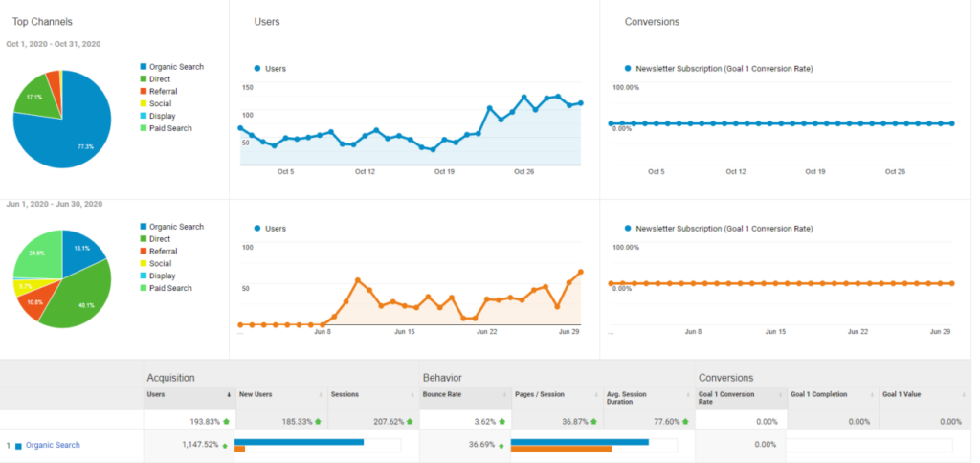Click help icon in New Users column header
This screenshot has height=463, width=980.
[320, 394]
